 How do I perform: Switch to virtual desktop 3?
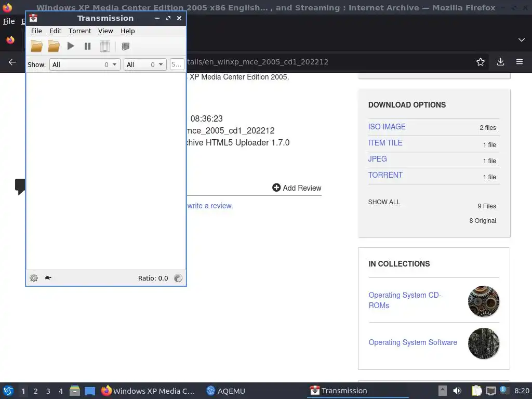pyautogui.click(x=48, y=391)
